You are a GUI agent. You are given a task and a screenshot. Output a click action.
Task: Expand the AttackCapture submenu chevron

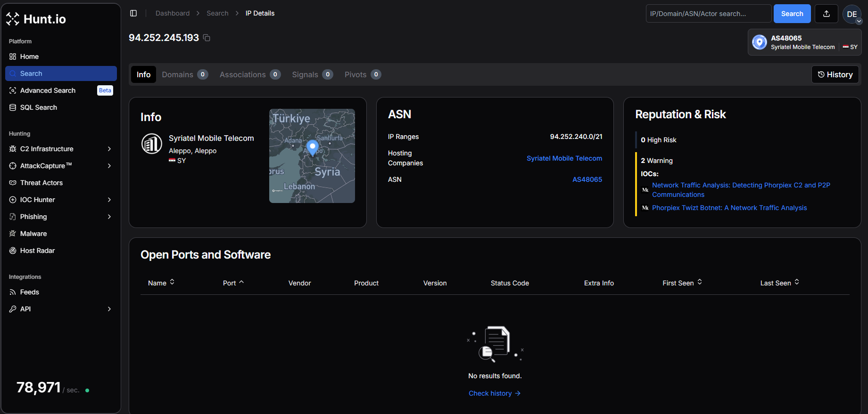coord(109,166)
